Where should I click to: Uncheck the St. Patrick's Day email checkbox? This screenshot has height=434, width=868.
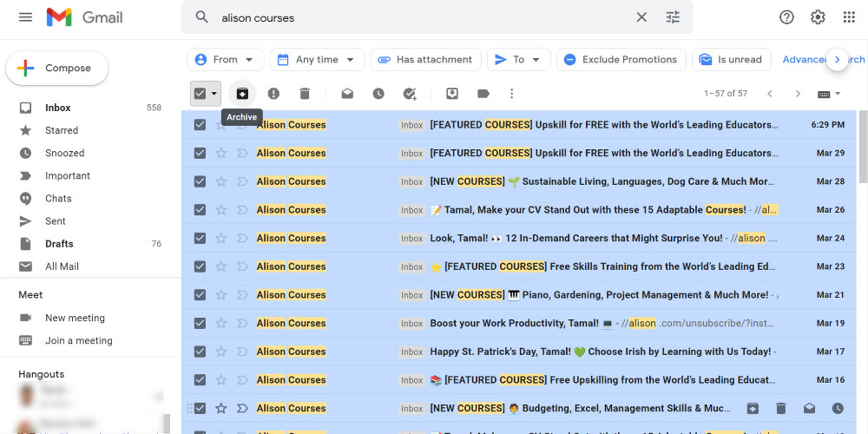tap(200, 351)
